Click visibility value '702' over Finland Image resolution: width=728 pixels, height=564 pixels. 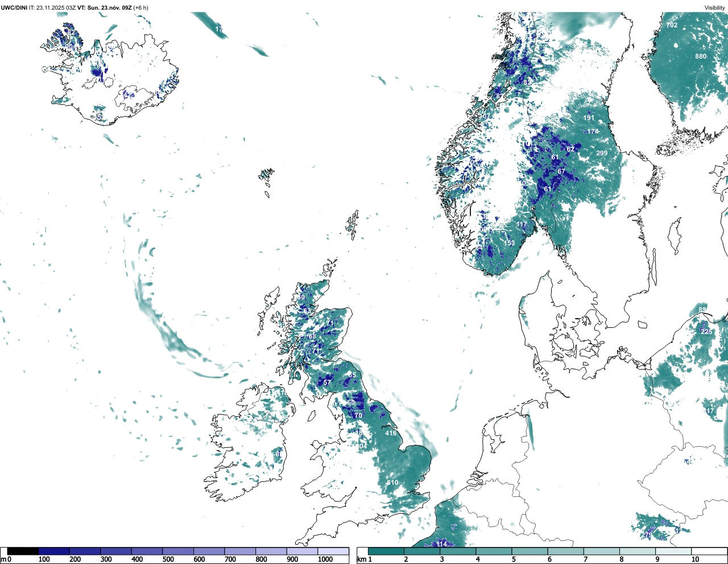pos(672,26)
